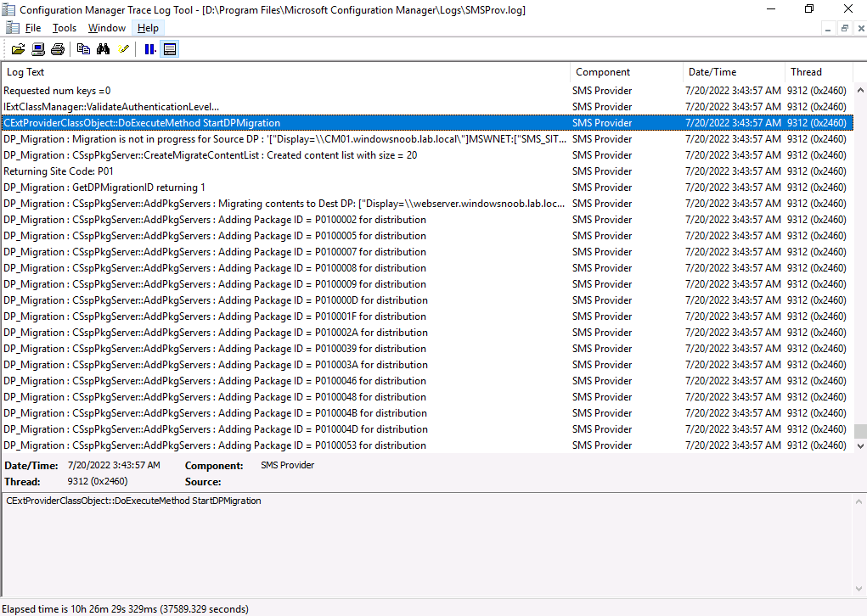Viewport: 867px width, 616px height.
Task: Toggle the Show/Hide Details pane button
Action: (x=170, y=49)
